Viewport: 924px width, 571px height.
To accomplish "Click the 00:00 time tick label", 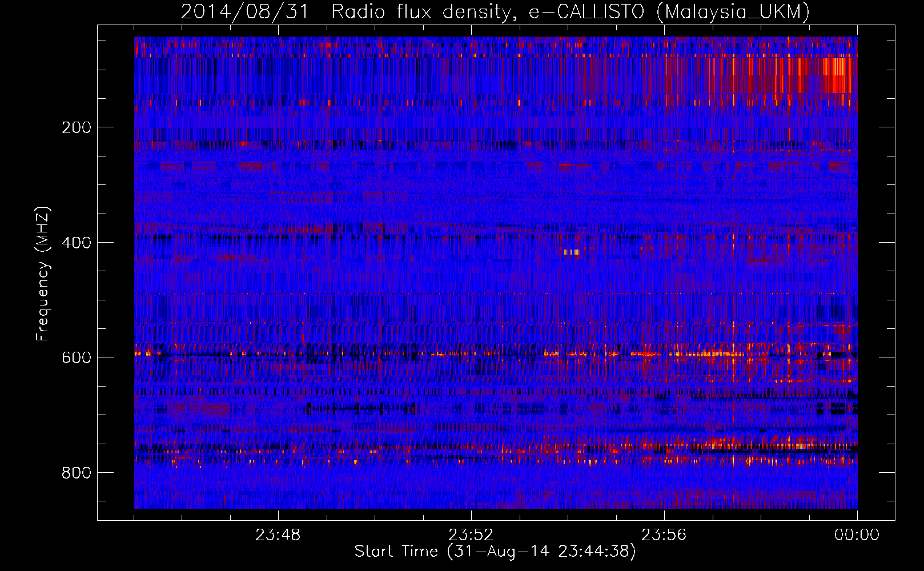I will pyautogui.click(x=857, y=535).
